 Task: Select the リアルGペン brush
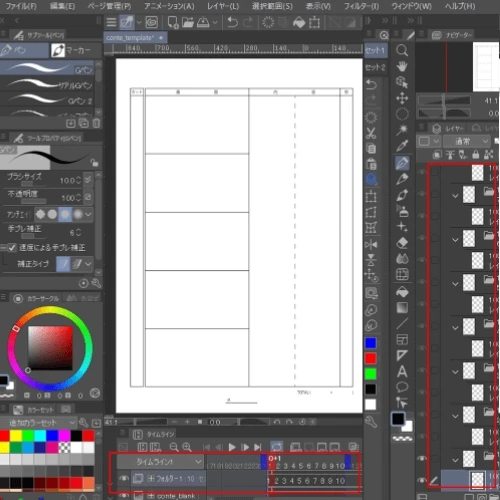(x=47, y=85)
